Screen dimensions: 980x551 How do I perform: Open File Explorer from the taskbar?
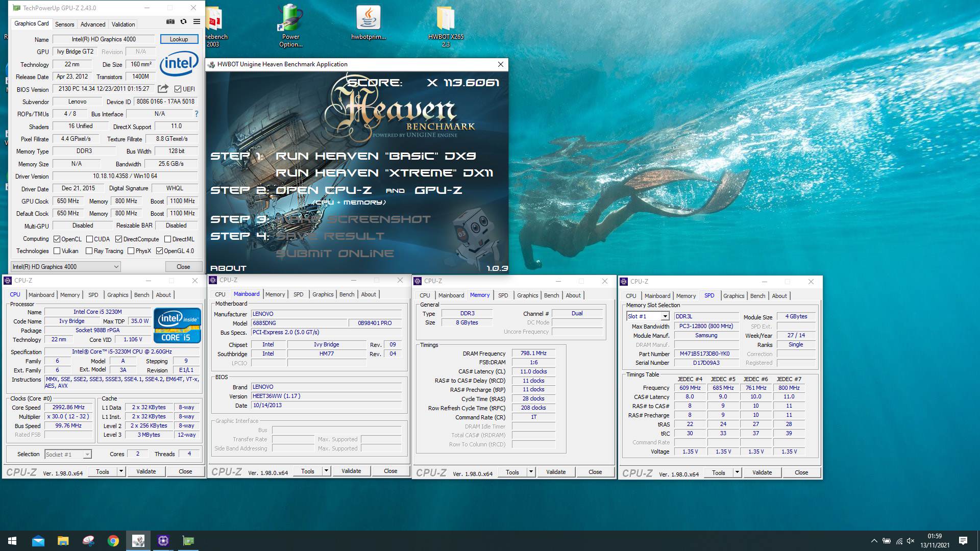(x=63, y=541)
